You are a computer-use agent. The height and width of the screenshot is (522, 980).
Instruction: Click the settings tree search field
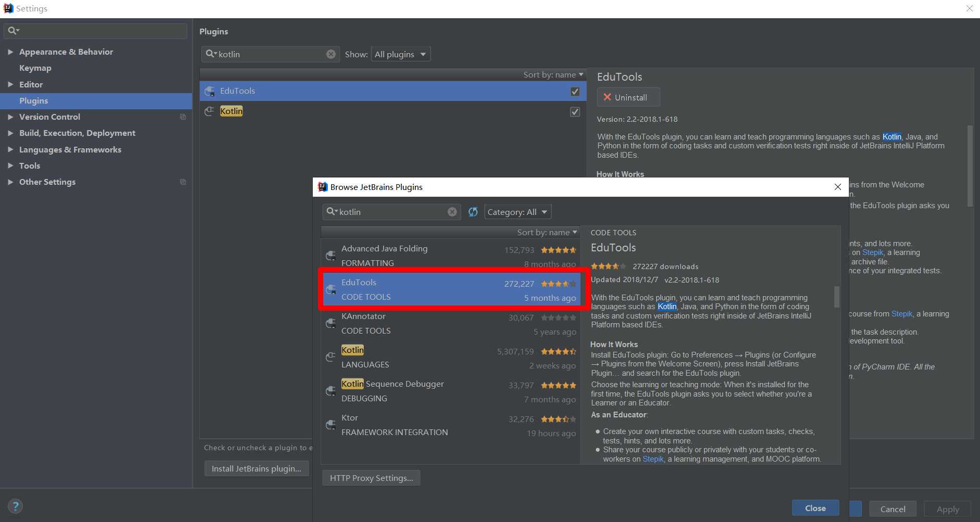click(95, 31)
